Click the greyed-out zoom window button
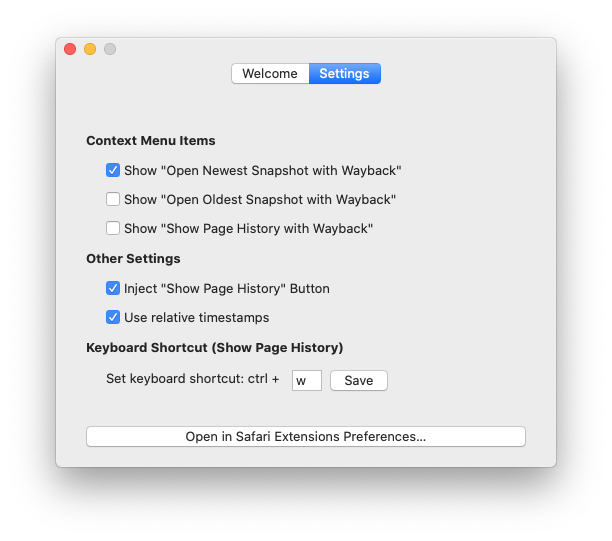The image size is (612, 541). (110, 49)
